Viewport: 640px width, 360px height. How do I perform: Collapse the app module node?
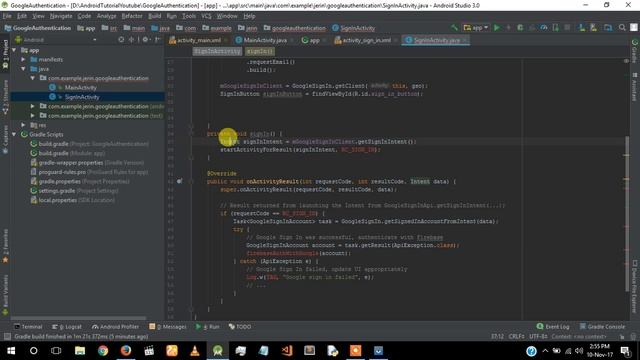[14, 50]
